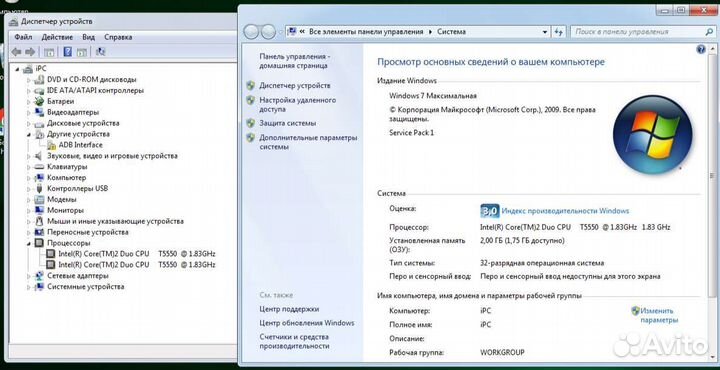Click the Система breadcrumb in address bar
The image size is (720, 370).
(451, 32)
